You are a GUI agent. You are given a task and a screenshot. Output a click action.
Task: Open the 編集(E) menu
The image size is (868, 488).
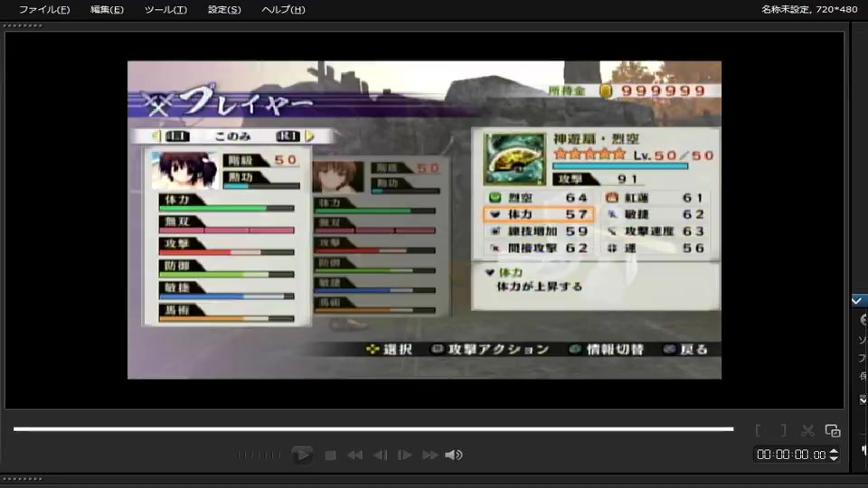[107, 9]
